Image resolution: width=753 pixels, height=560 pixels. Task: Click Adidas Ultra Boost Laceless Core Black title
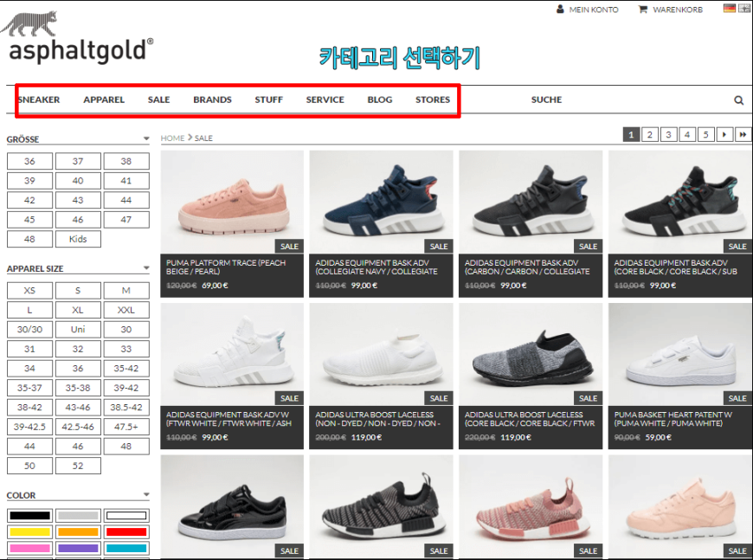click(x=529, y=419)
